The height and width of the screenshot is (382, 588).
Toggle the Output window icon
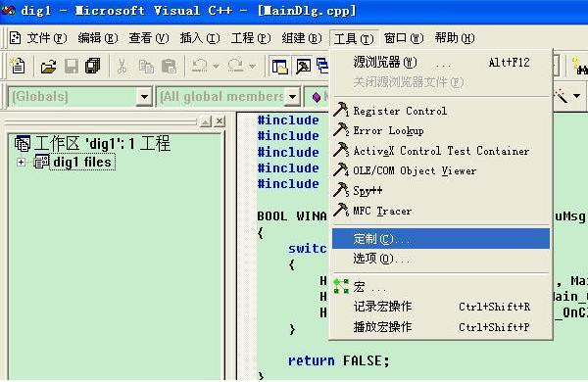click(303, 67)
